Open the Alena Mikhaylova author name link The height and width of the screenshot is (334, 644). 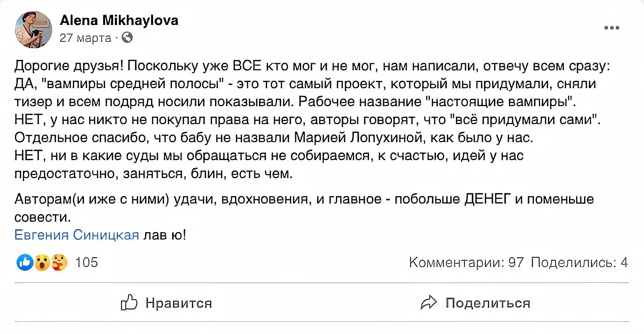[119, 20]
